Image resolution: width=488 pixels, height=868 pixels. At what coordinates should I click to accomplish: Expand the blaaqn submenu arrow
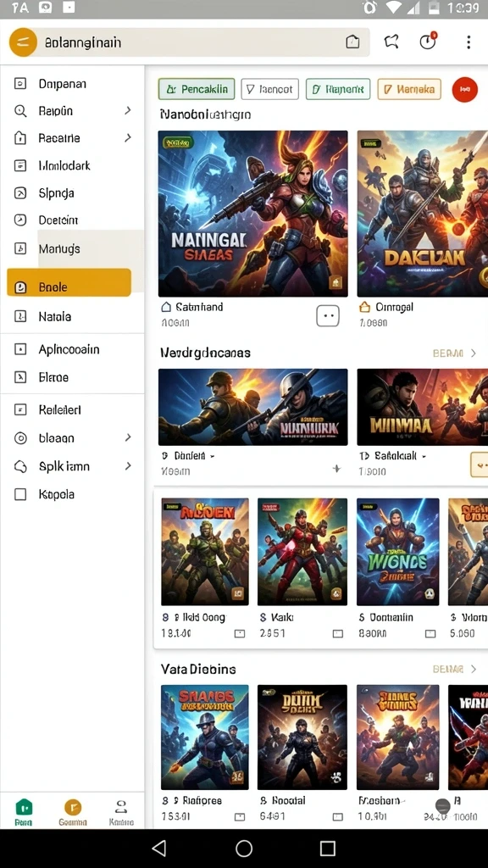click(128, 437)
